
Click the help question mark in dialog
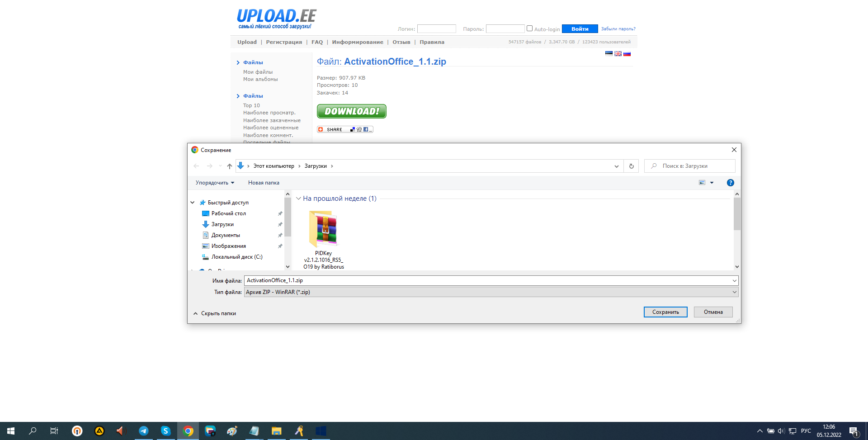[x=731, y=183]
